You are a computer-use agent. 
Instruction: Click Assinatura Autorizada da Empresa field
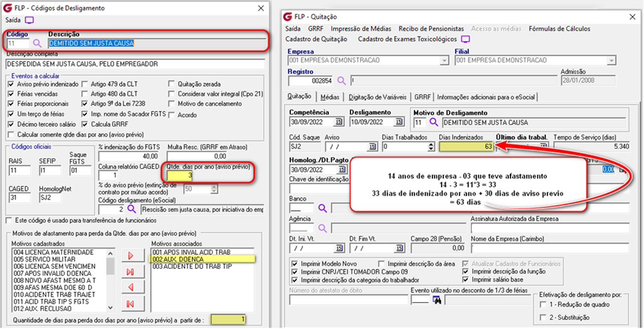pos(550,228)
